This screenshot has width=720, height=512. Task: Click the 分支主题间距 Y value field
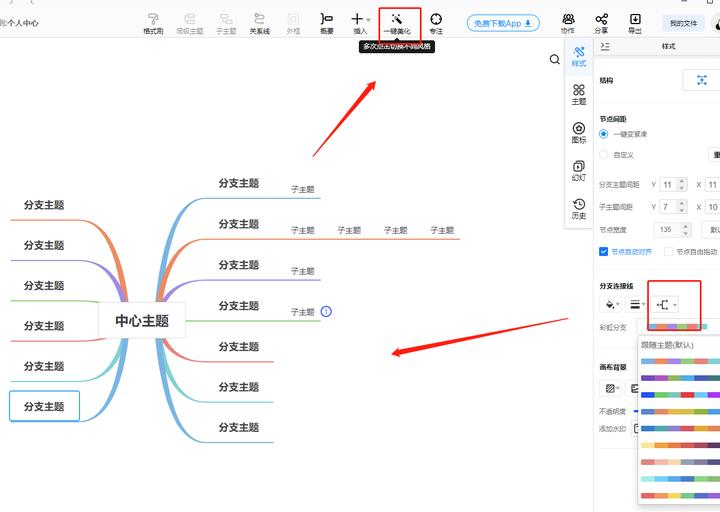(669, 185)
